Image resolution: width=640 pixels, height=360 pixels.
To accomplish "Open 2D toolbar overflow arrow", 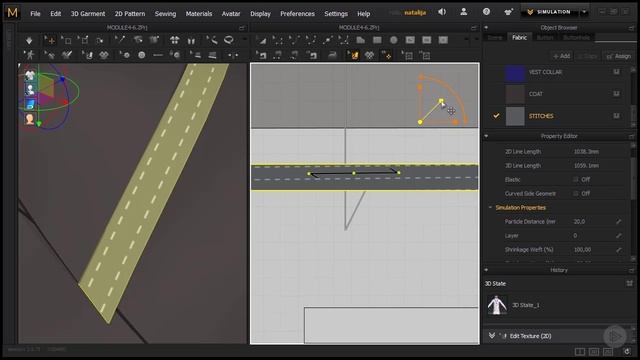I will point(466,40).
